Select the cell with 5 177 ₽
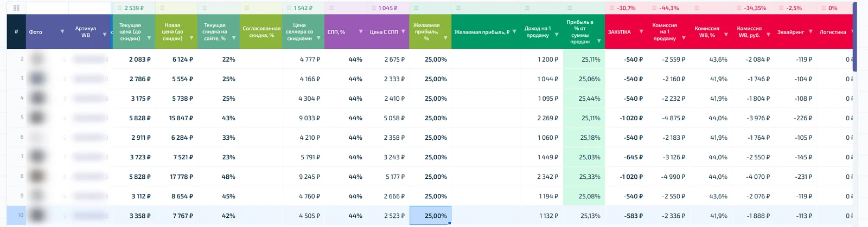Viewport: 868px width, 227px height. (x=388, y=177)
